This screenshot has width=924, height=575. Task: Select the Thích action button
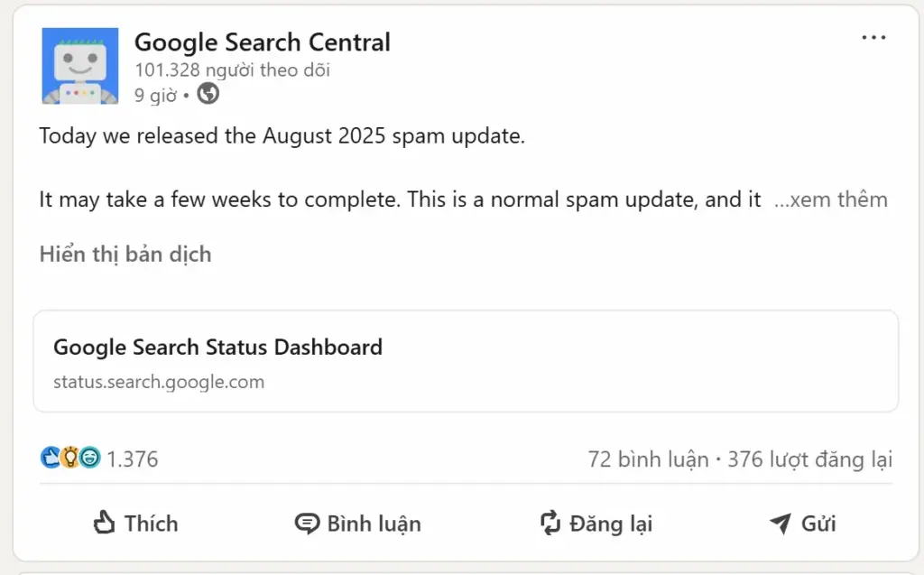click(x=134, y=524)
